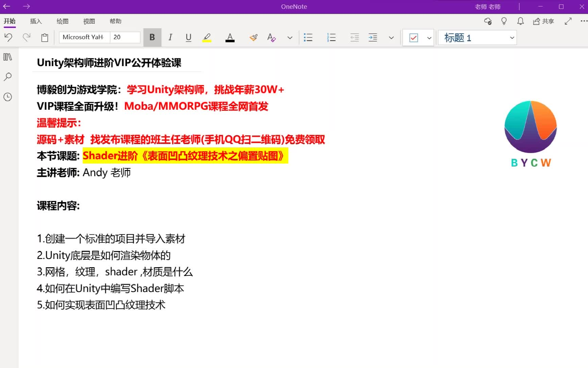The height and width of the screenshot is (368, 588).
Task: Clear formatting with the eraser A icon
Action: 271,37
